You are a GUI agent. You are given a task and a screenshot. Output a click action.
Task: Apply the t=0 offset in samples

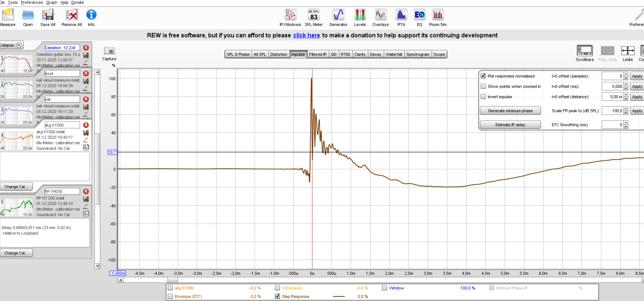[637, 76]
